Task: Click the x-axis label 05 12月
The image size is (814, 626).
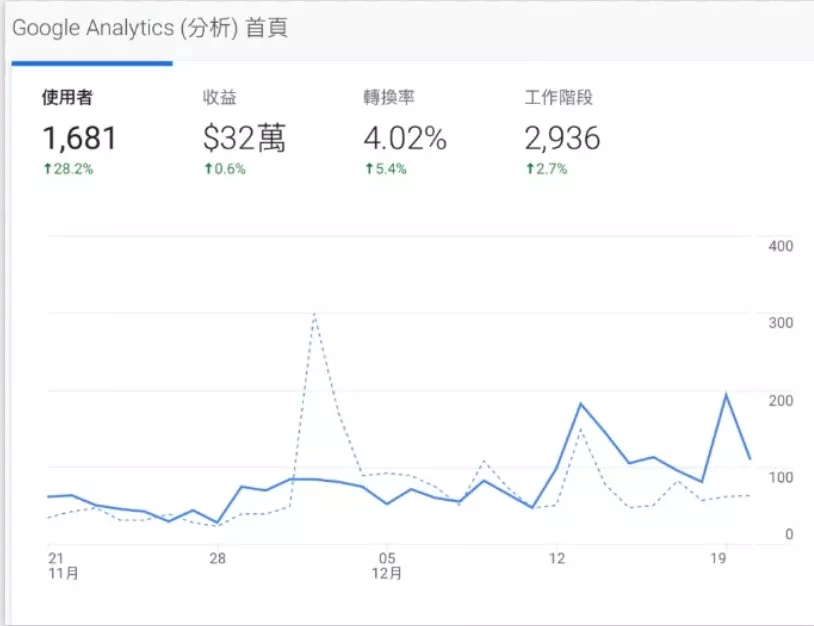Action: [387, 566]
